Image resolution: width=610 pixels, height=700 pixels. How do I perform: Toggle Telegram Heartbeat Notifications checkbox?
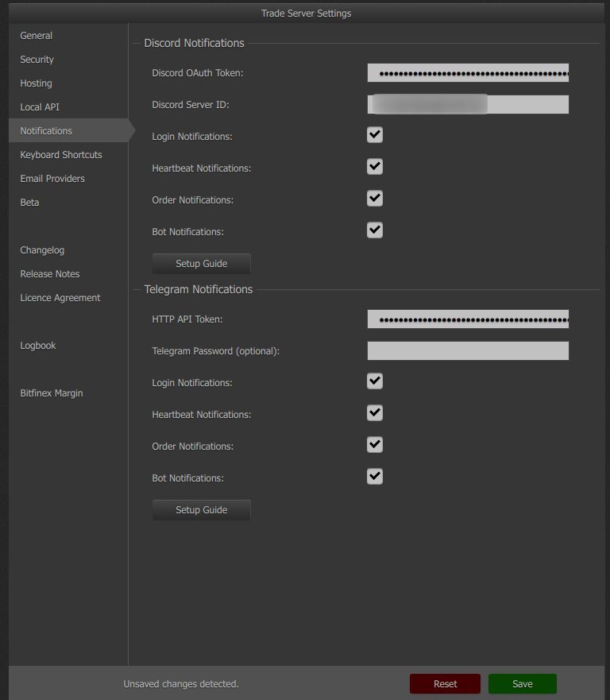[x=375, y=413]
